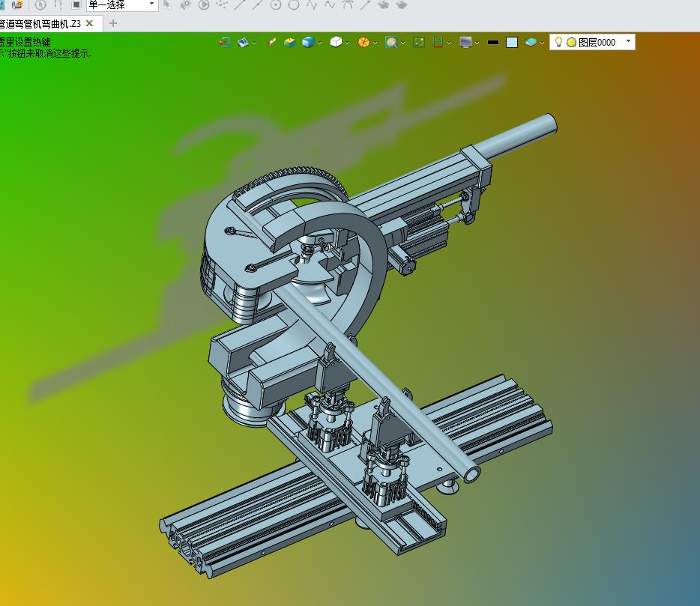Click the circled play arrow toolbar icon

click(x=204, y=5)
